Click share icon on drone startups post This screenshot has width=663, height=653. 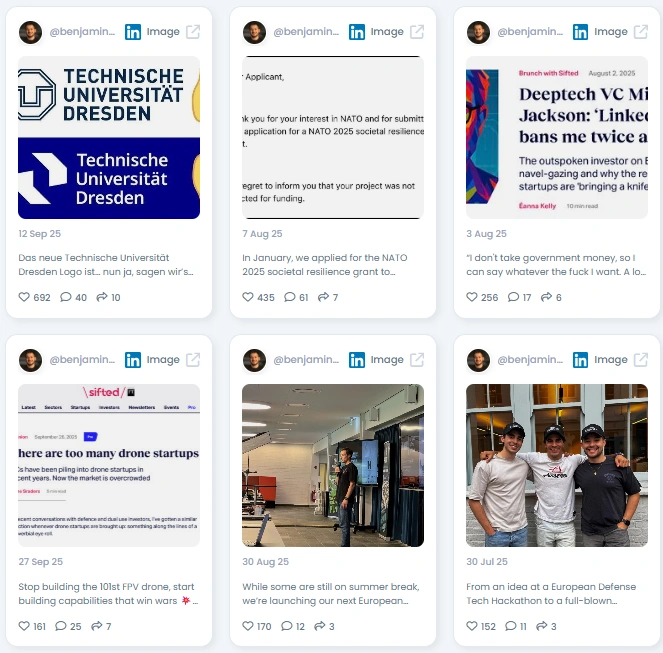coord(97,626)
